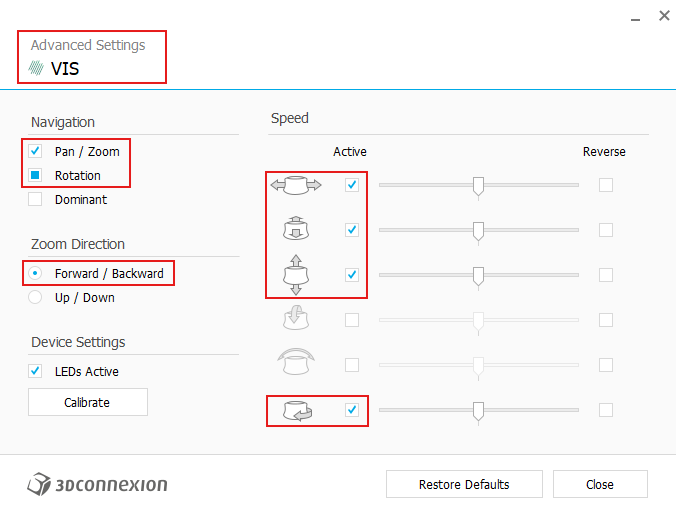Close the dialog with the Close button

point(600,484)
